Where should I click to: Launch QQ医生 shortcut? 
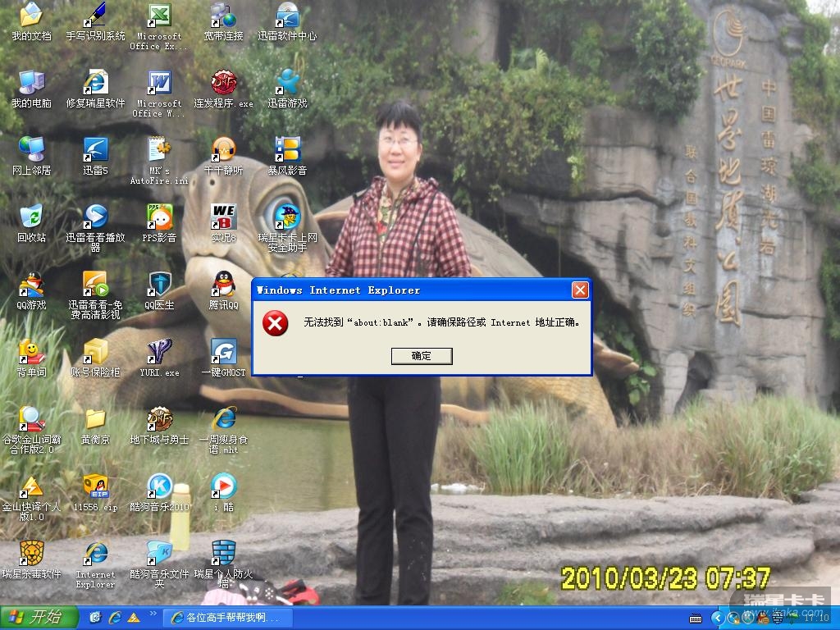pyautogui.click(x=159, y=291)
